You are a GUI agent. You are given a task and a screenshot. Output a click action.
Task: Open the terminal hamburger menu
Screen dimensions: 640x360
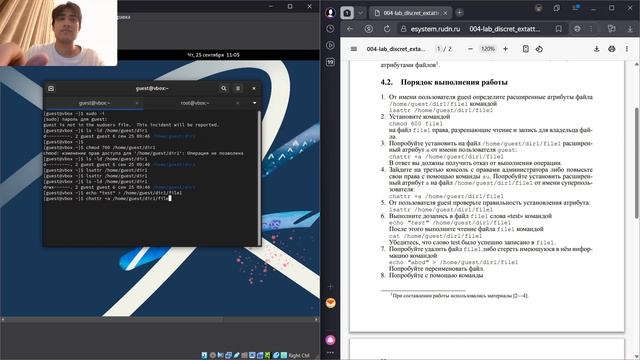238,88
